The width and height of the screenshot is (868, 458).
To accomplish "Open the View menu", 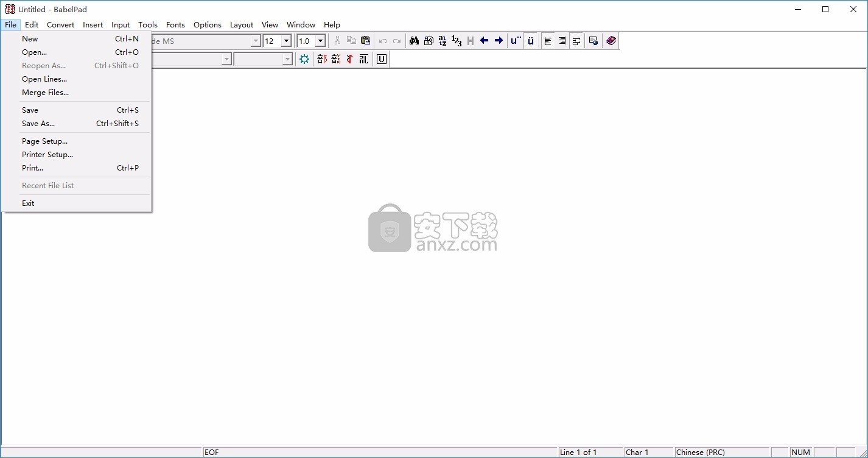I will point(270,25).
